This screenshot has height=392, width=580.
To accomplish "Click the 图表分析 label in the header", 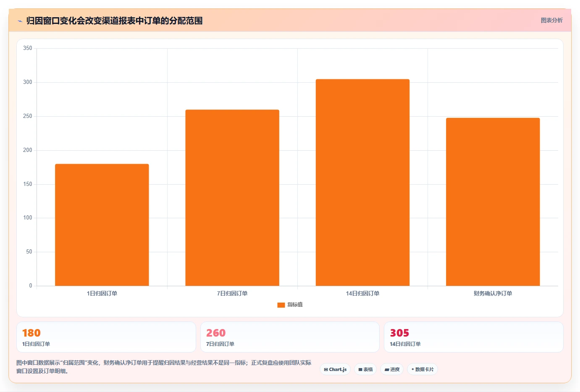I will (x=551, y=20).
